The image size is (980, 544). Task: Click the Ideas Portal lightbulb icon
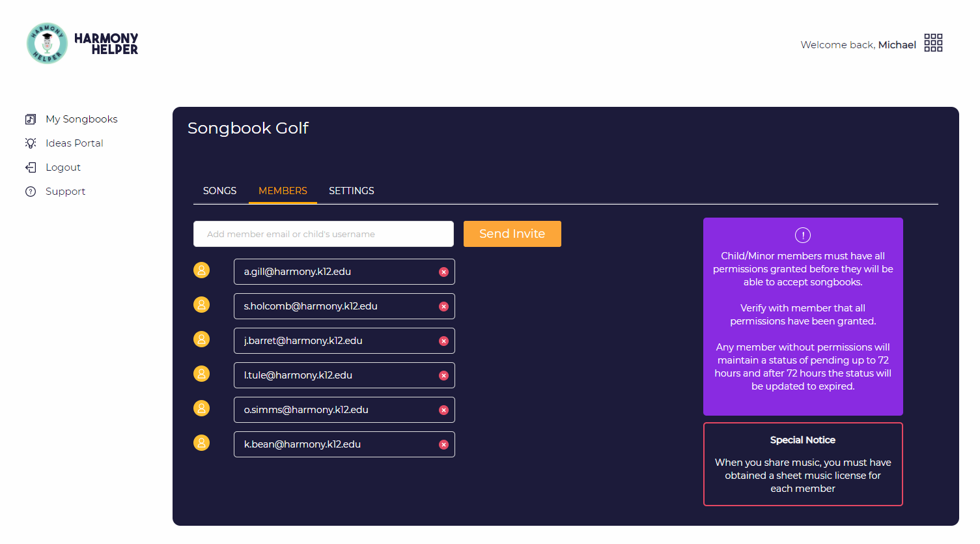coord(31,143)
